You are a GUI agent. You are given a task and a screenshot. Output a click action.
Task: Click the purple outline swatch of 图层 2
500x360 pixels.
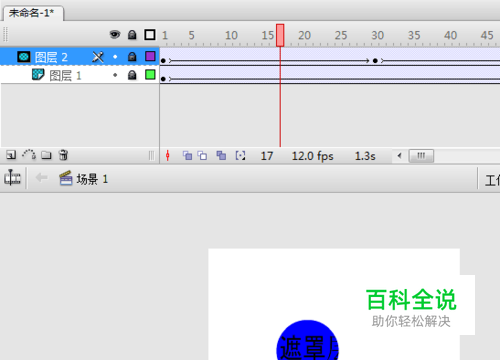[x=150, y=56]
